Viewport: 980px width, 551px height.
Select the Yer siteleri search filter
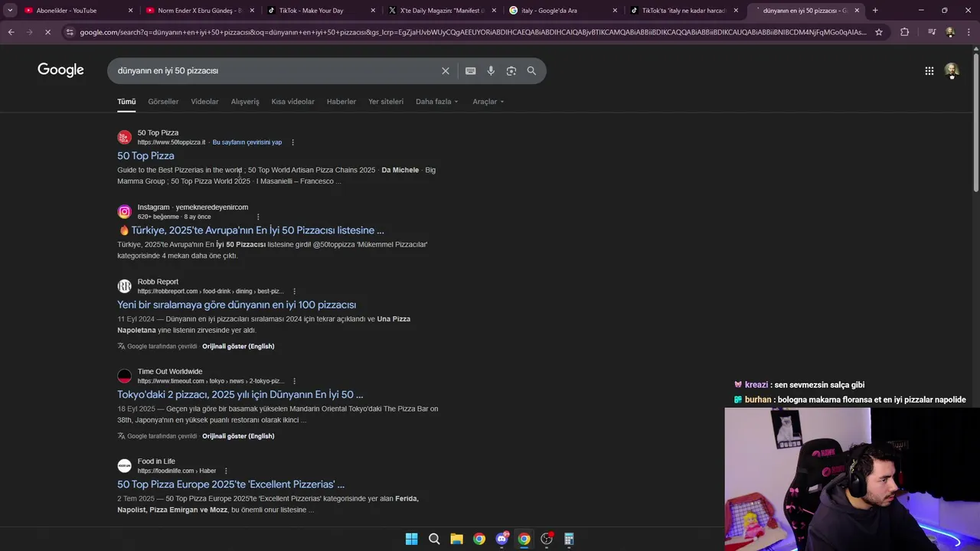[x=386, y=102]
